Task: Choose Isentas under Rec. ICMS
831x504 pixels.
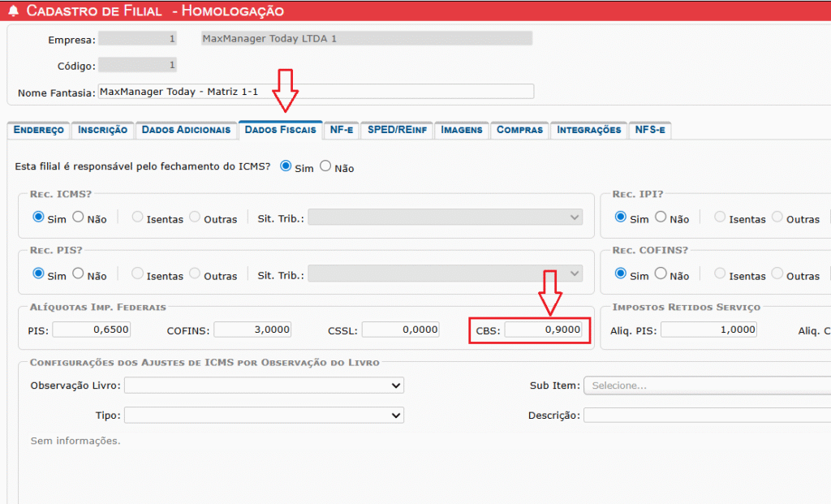Action: (x=137, y=218)
